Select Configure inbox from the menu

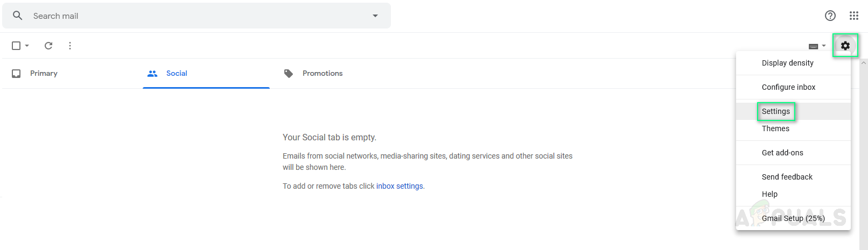(788, 87)
